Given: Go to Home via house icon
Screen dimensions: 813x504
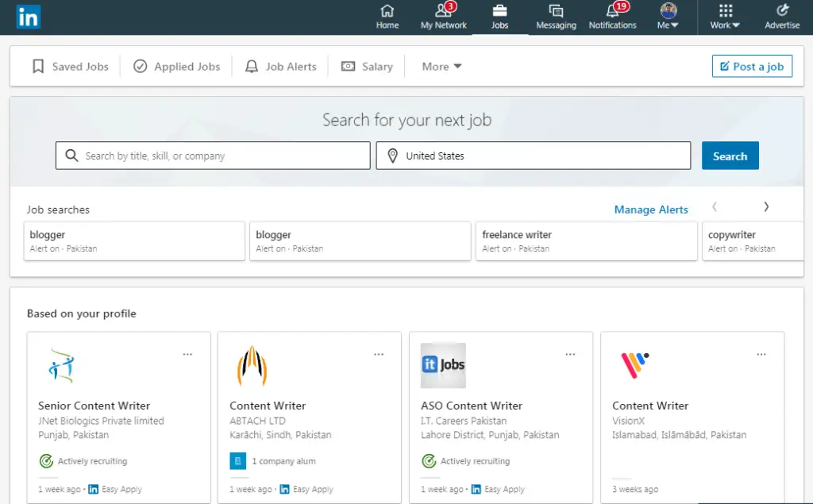Looking at the screenshot, I should 387,11.
